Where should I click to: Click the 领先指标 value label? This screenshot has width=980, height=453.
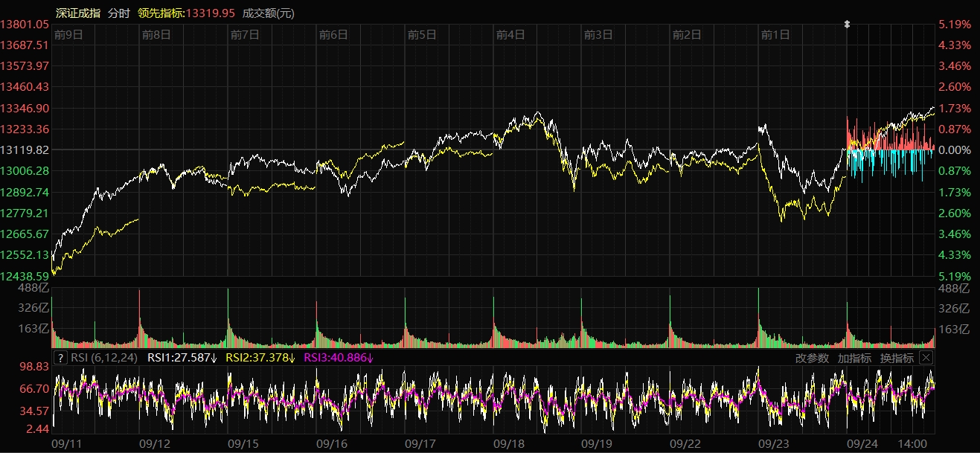[186, 13]
